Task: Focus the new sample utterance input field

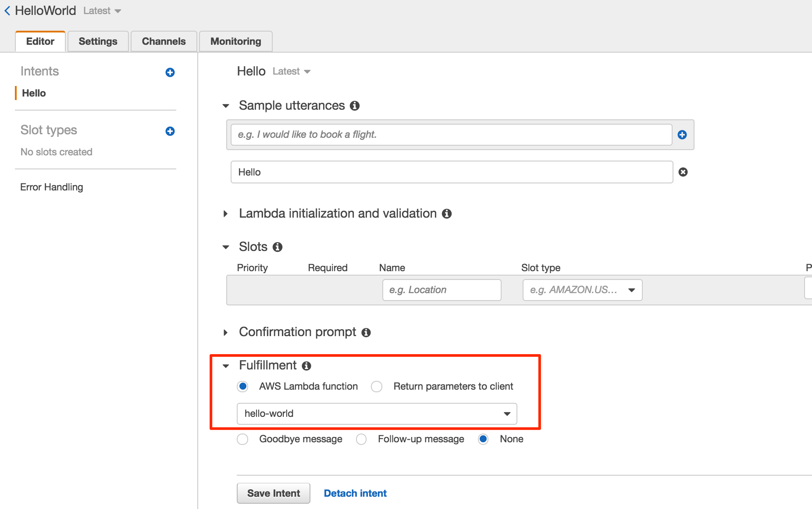Action: (452, 135)
